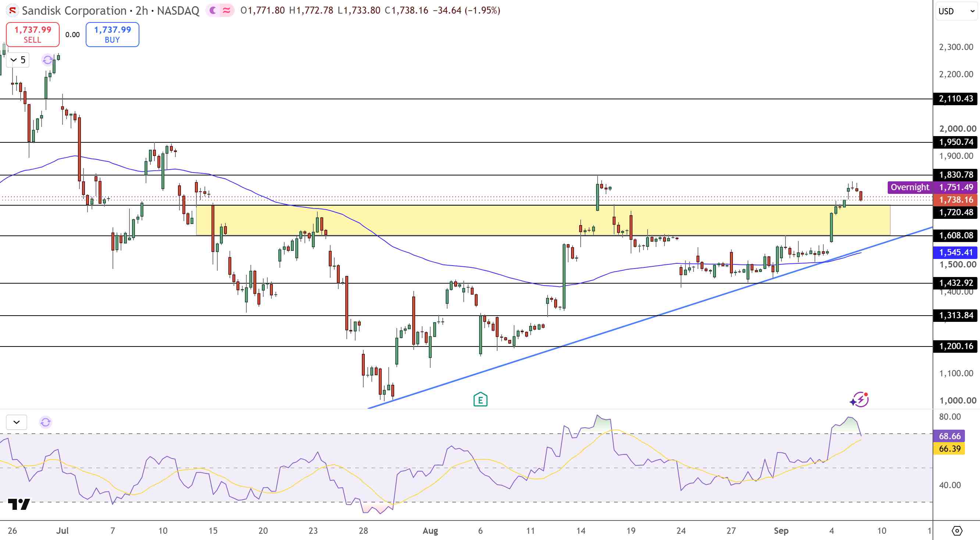Click the Sep date on time axis
This screenshot has width=980, height=540.
pos(781,530)
